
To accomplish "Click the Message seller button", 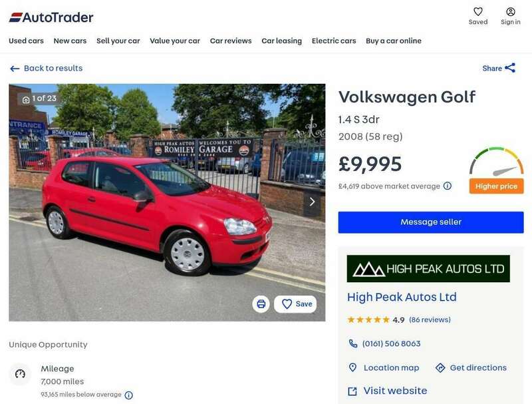I will tap(431, 222).
